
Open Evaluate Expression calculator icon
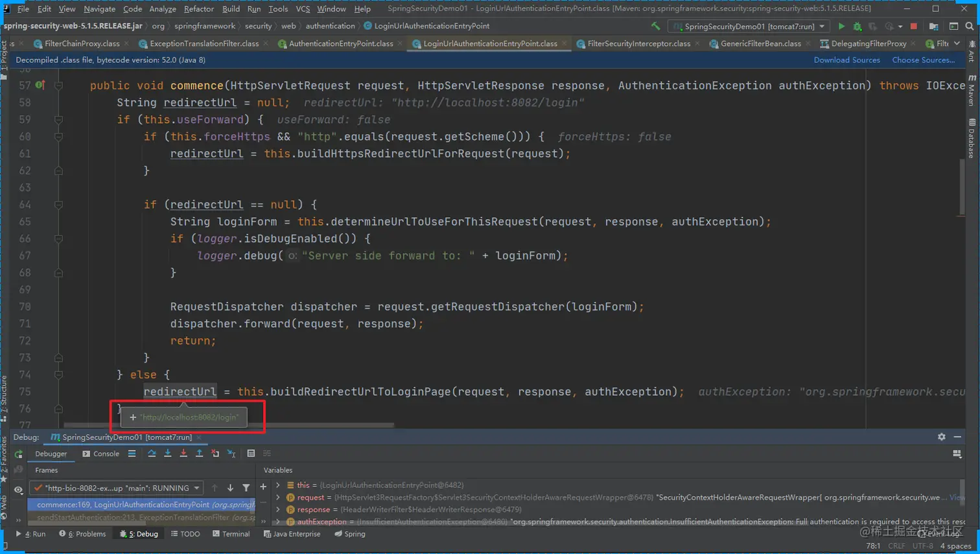(251, 454)
